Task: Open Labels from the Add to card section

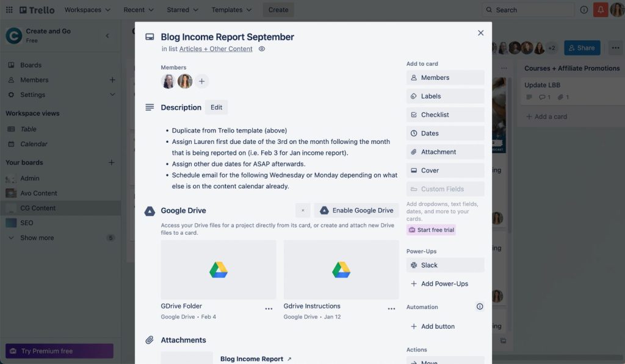Action: pos(445,96)
